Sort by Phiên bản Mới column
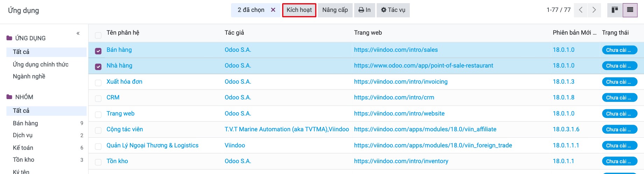The image size is (644, 174). pyautogui.click(x=574, y=33)
